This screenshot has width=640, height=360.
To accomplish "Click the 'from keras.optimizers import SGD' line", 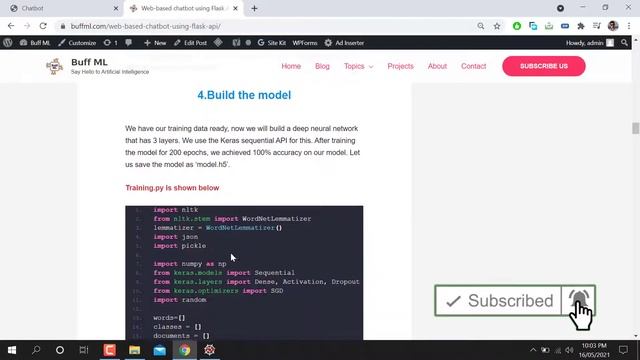I will tap(218, 291).
